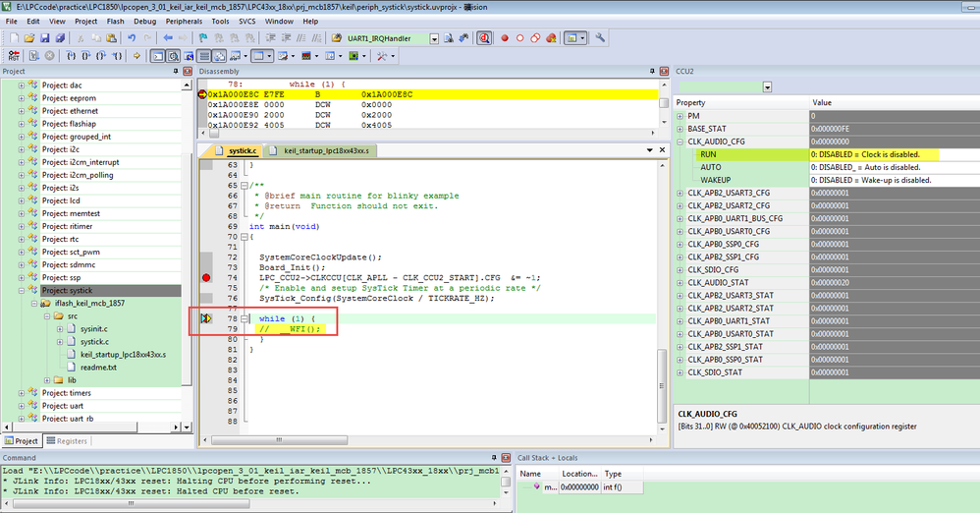Toggle the pin on the Project panel
980x513 pixels.
coord(176,72)
